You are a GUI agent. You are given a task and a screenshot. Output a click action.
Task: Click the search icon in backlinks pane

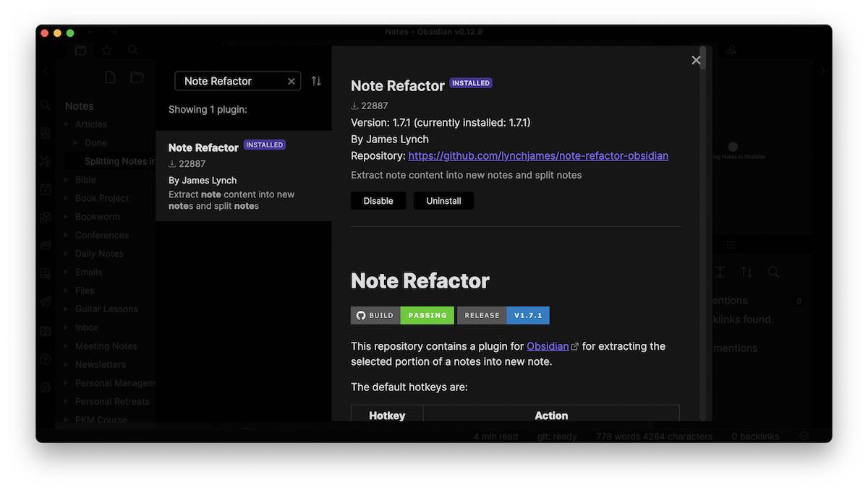773,272
